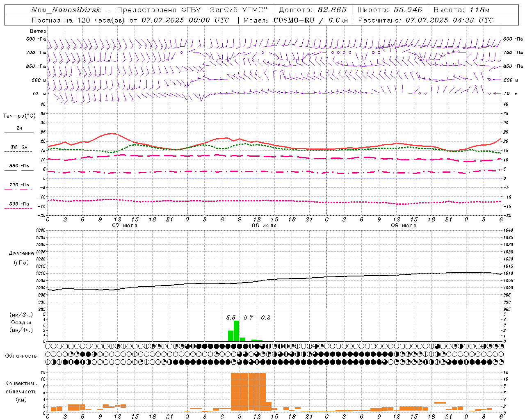This screenshot has height=420, width=525.
Task: Click the Высота: 118м value
Action: coord(461,10)
